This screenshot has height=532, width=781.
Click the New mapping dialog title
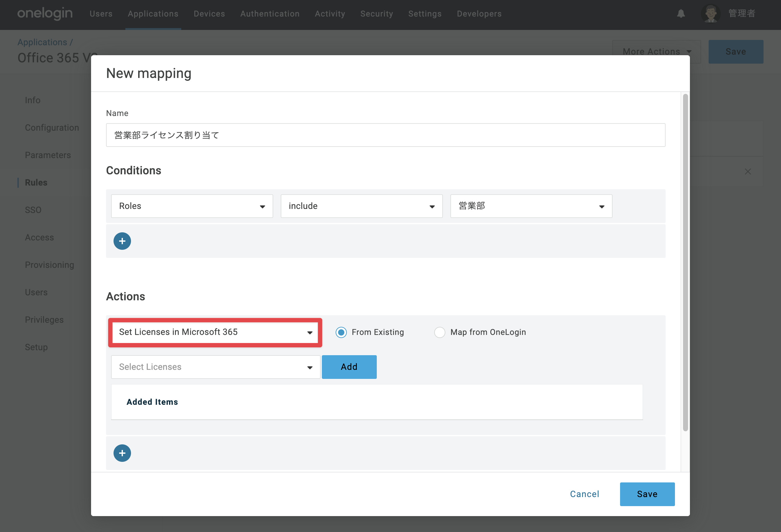[x=148, y=73]
